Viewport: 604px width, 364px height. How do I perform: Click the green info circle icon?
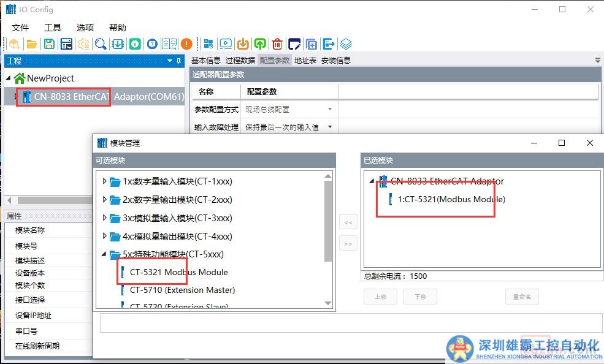coord(135,44)
